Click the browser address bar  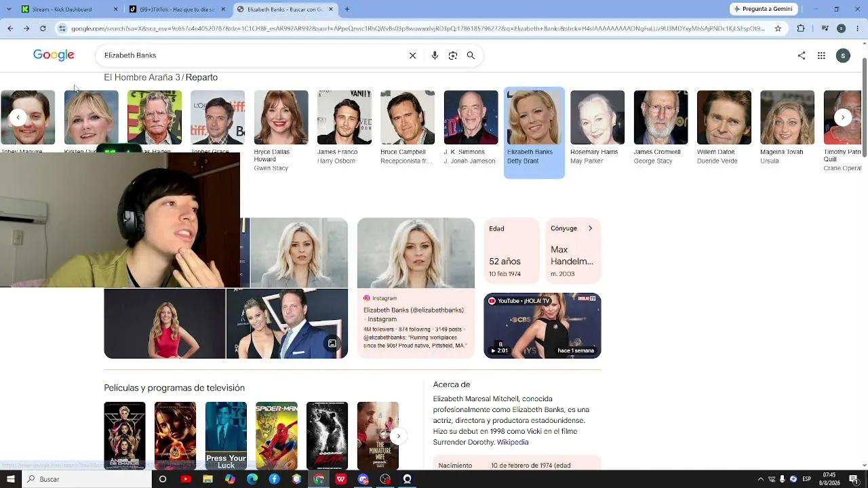tap(418, 28)
